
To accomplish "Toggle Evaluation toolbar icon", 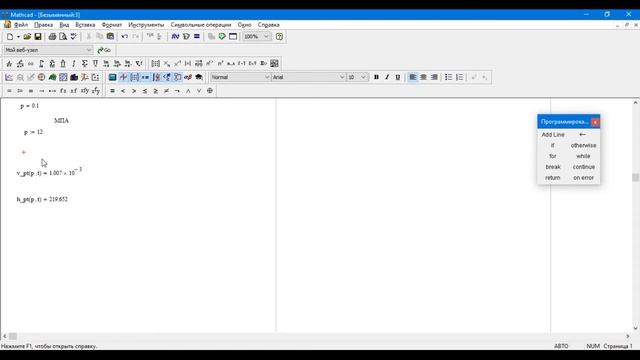I will (x=145, y=77).
